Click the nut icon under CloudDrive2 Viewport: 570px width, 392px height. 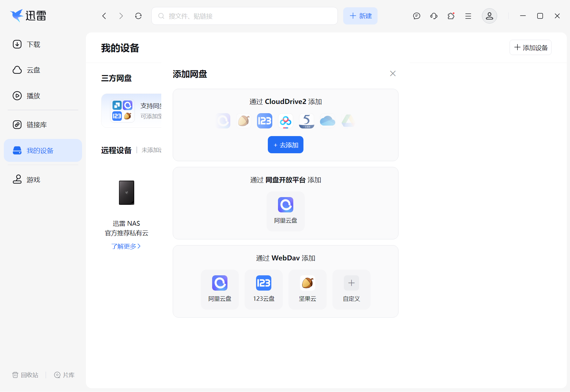244,121
